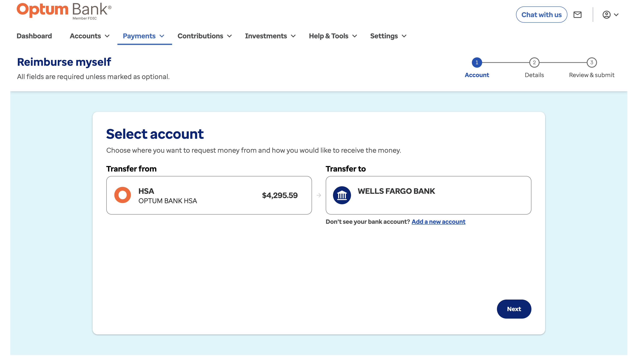Click Add a new account link
Screen dimensions: 639x364
pos(438,221)
